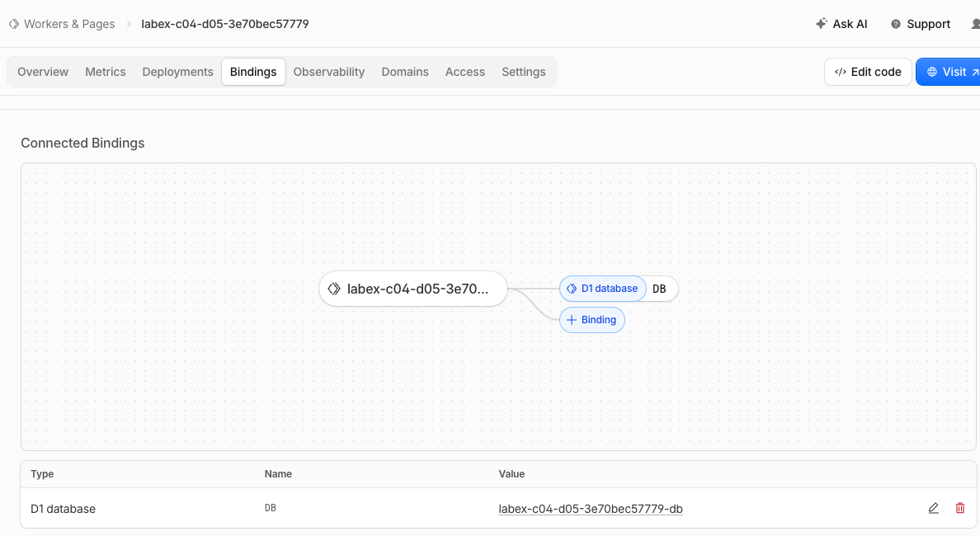Click the Workers & Pages breadcrumb icon
The height and width of the screenshot is (536, 980).
[14, 24]
